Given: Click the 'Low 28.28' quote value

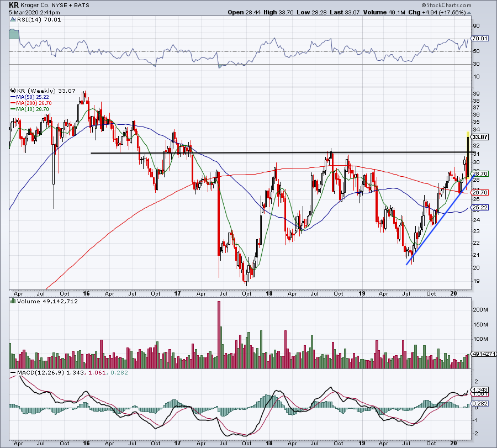Looking at the screenshot, I should (312, 12).
